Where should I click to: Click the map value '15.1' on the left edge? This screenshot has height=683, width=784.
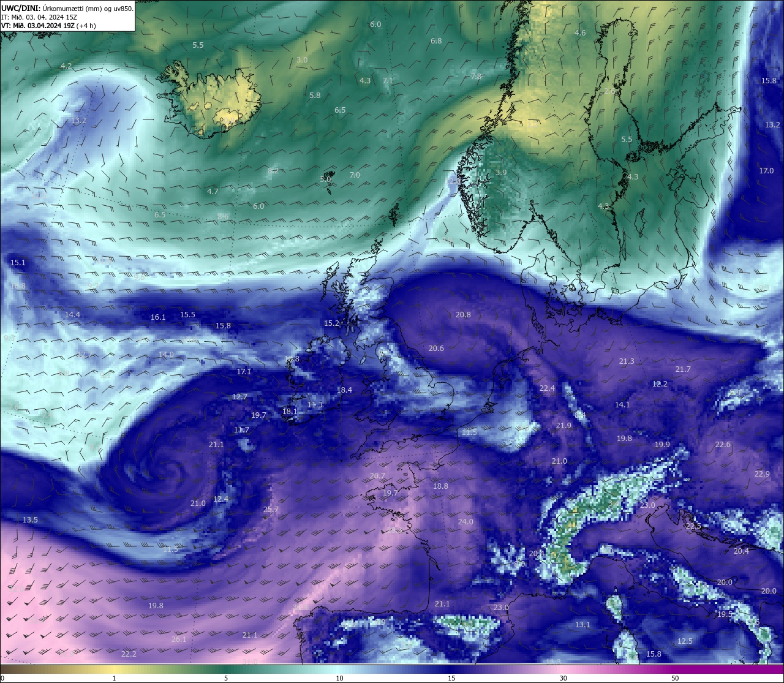(x=18, y=263)
